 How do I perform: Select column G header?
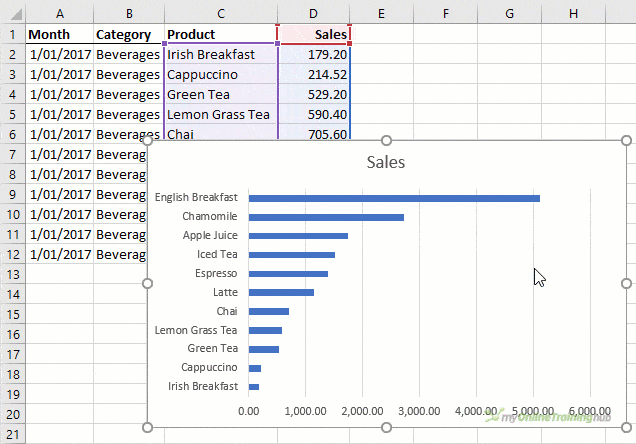pos(509,14)
